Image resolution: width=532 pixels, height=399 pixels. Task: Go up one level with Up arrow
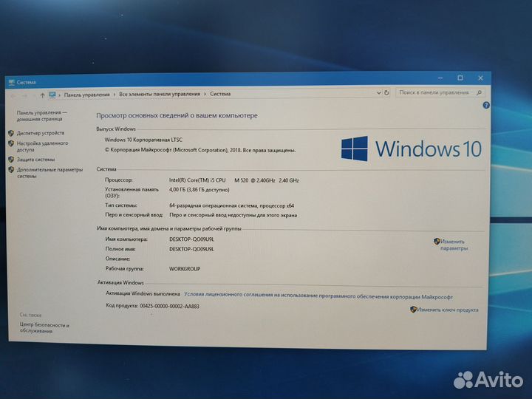pos(42,95)
